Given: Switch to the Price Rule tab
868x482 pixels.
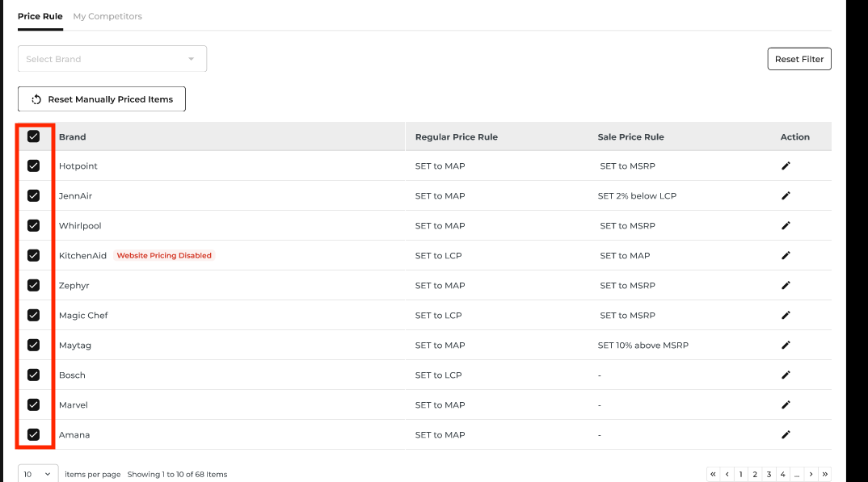Looking at the screenshot, I should (x=40, y=17).
